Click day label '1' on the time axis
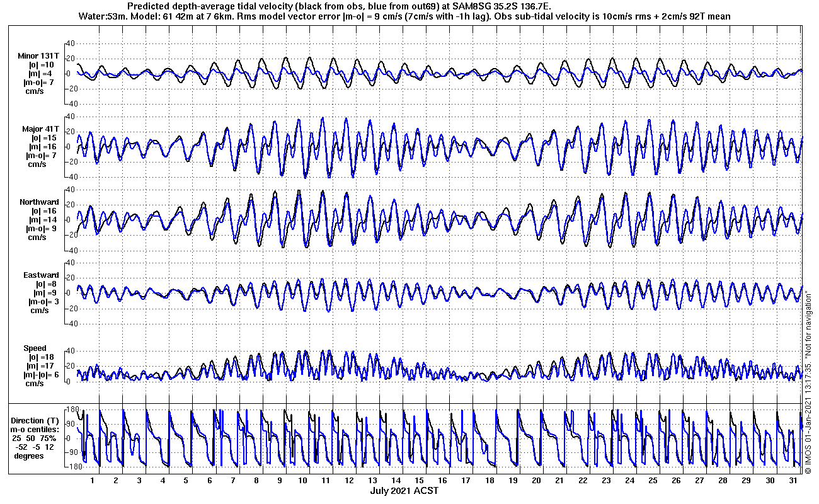The width and height of the screenshot is (819, 504). point(93,481)
